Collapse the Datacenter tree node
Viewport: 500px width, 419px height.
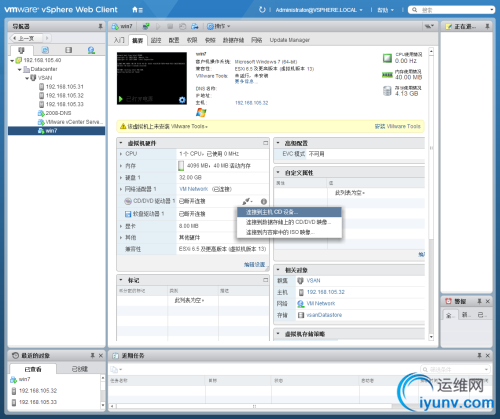click(x=20, y=69)
